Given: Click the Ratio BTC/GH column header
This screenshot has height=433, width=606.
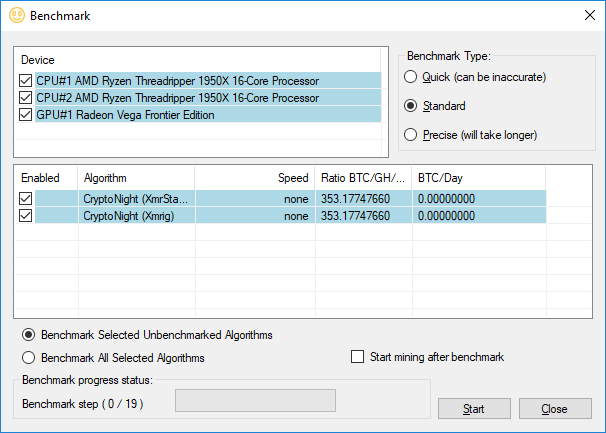Looking at the screenshot, I should point(363,178).
